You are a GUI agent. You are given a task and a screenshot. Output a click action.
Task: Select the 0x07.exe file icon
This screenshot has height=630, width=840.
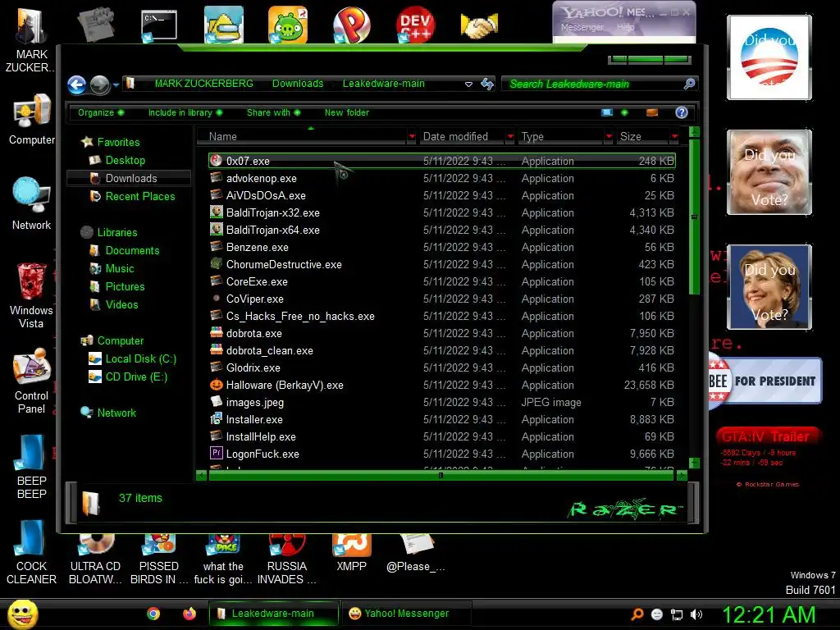[x=216, y=160]
